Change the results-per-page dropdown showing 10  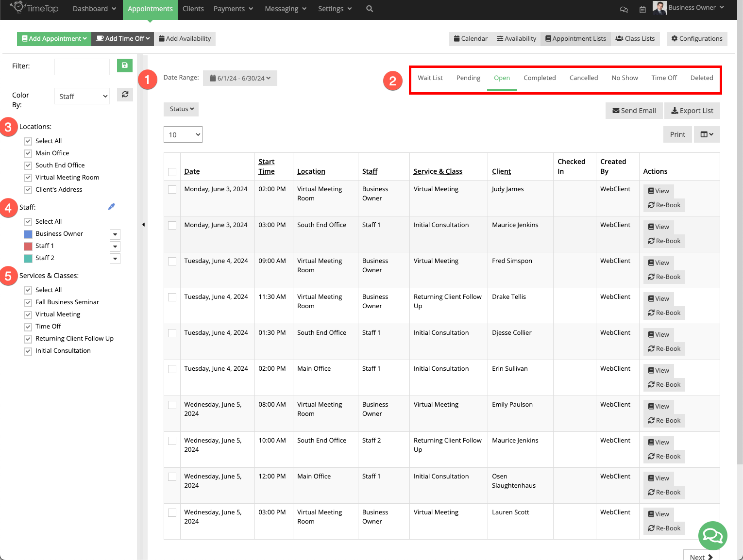pos(183,134)
